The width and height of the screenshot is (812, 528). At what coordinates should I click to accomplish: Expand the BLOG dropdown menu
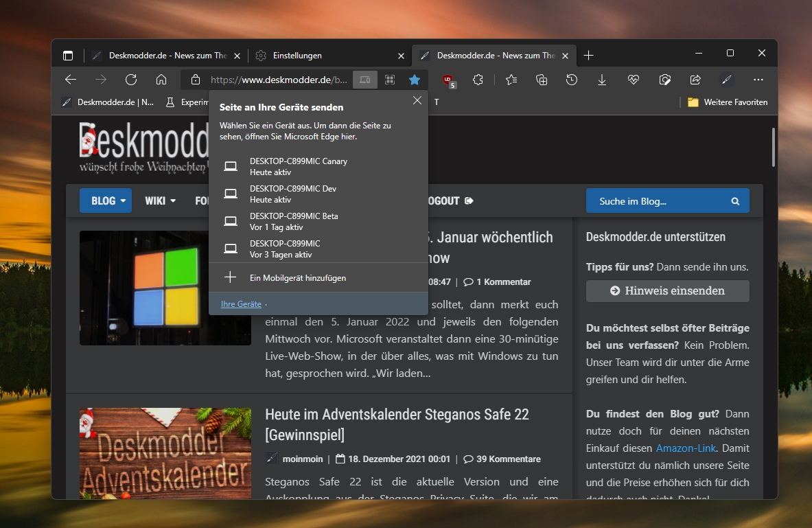click(x=106, y=200)
